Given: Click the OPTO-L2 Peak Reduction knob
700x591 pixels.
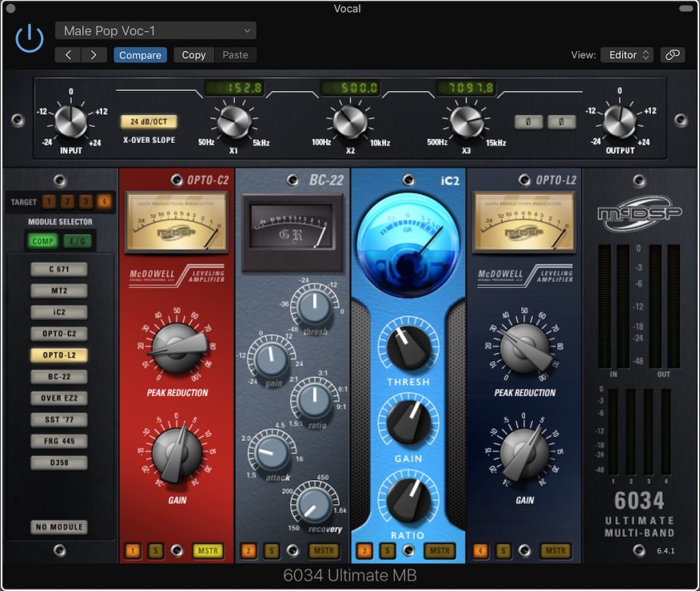Looking at the screenshot, I should (x=525, y=348).
